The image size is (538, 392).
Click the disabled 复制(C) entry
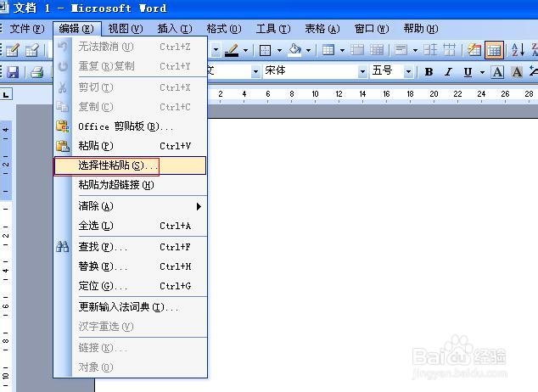click(130, 107)
